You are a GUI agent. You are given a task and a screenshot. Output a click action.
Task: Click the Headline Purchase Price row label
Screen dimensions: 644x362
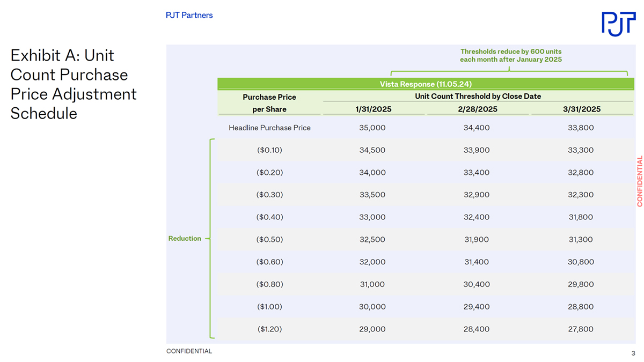[x=269, y=128]
